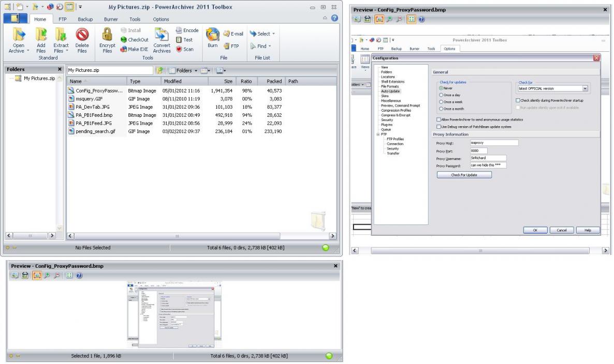614x364 pixels.
Task: Expand the Find dropdown in File List group
Action: point(270,46)
